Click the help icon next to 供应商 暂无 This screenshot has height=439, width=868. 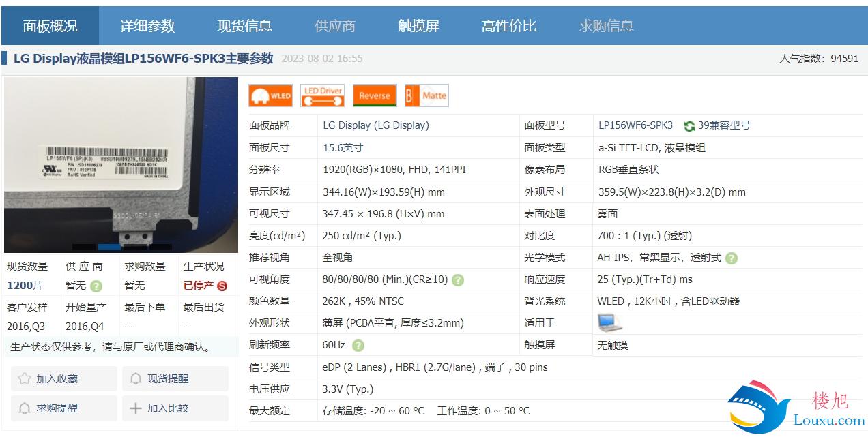96,286
